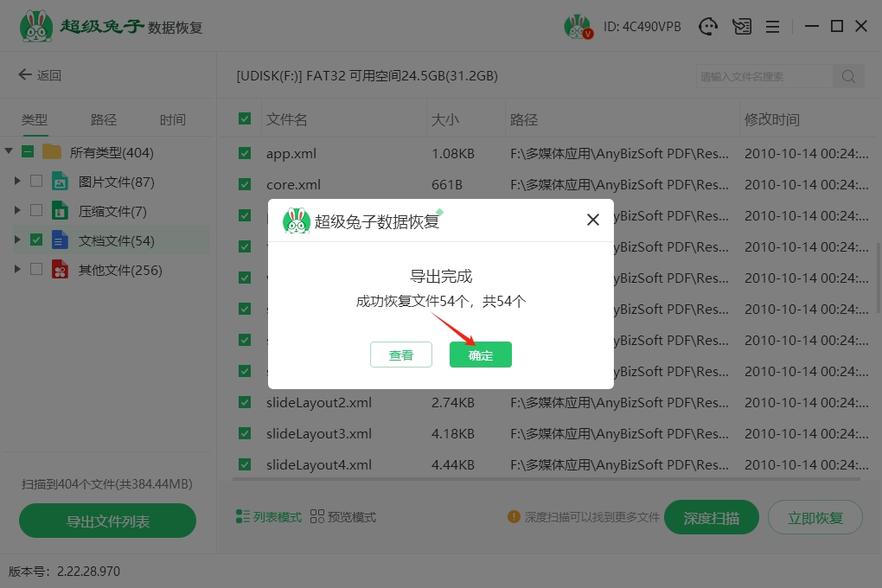
Task: Close the export complete dialog
Action: pos(593,220)
